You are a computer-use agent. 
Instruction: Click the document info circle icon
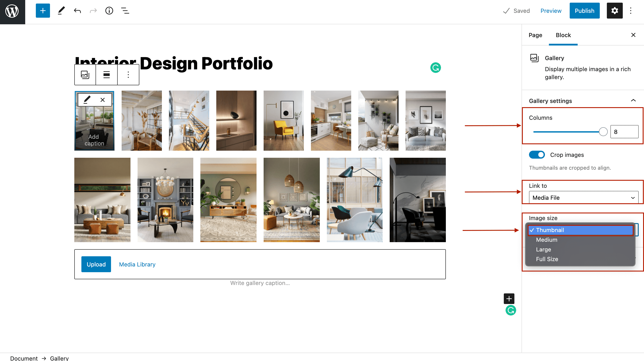109,11
